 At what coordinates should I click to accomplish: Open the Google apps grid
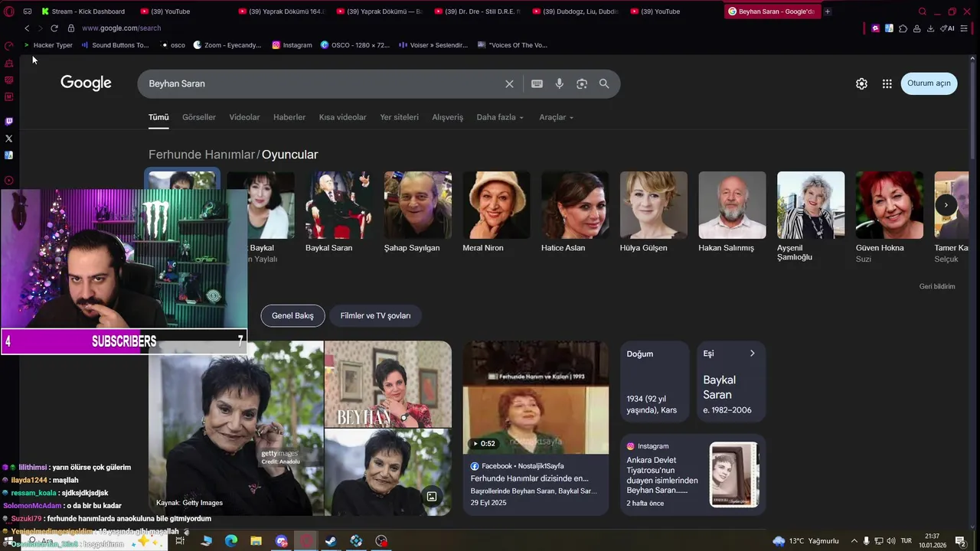click(887, 83)
